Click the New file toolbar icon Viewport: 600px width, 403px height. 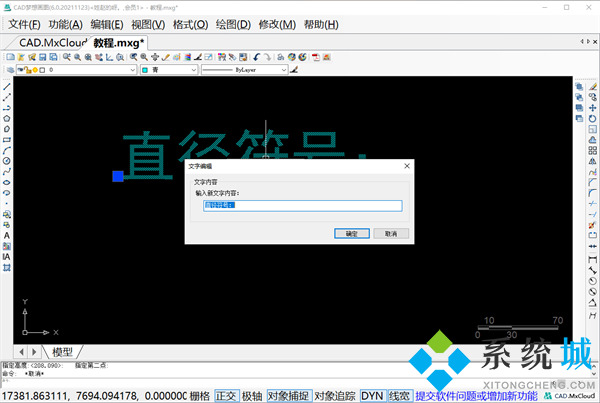tap(10, 57)
